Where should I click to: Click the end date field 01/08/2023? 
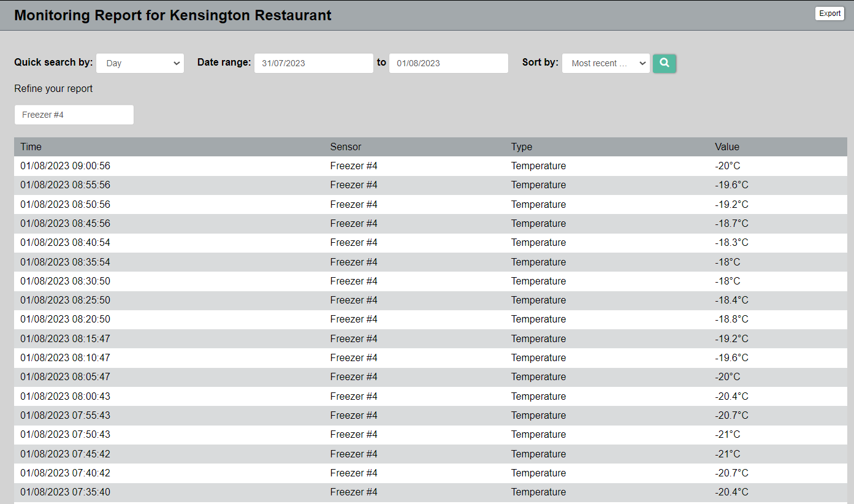(x=448, y=63)
